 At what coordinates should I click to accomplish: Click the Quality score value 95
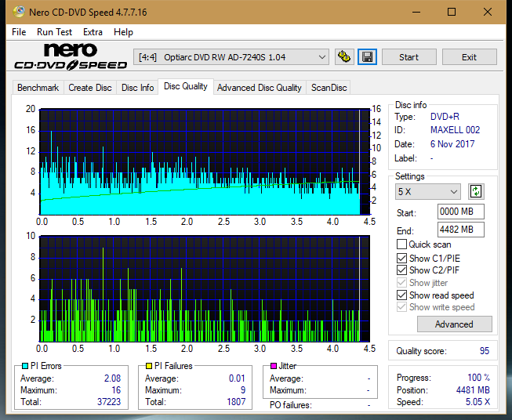(x=485, y=351)
